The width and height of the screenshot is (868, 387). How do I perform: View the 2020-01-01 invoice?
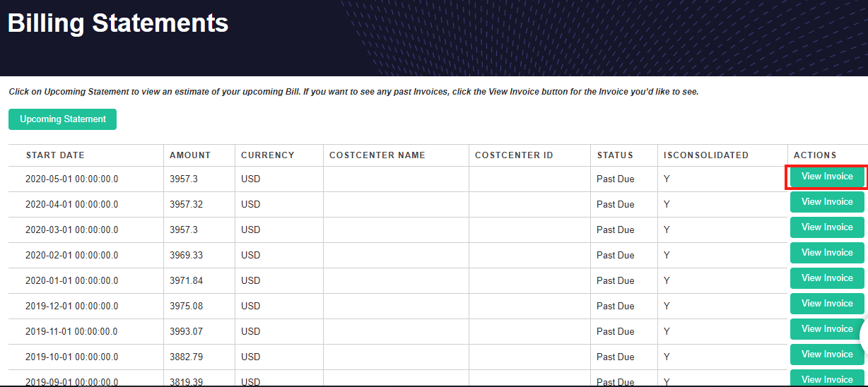[827, 278]
